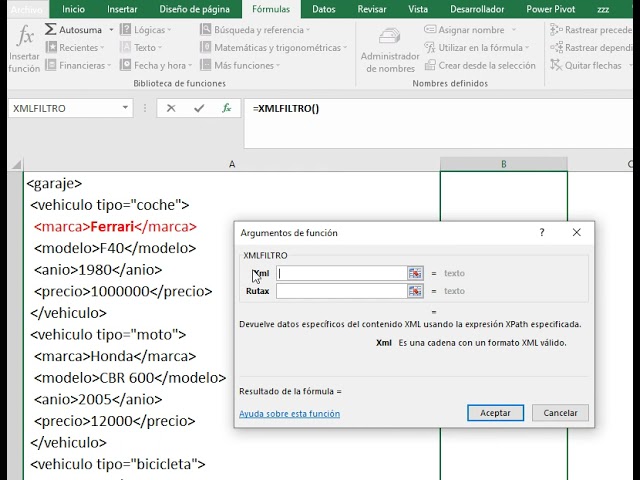Open Búsqueda y referencia functions

(255, 30)
